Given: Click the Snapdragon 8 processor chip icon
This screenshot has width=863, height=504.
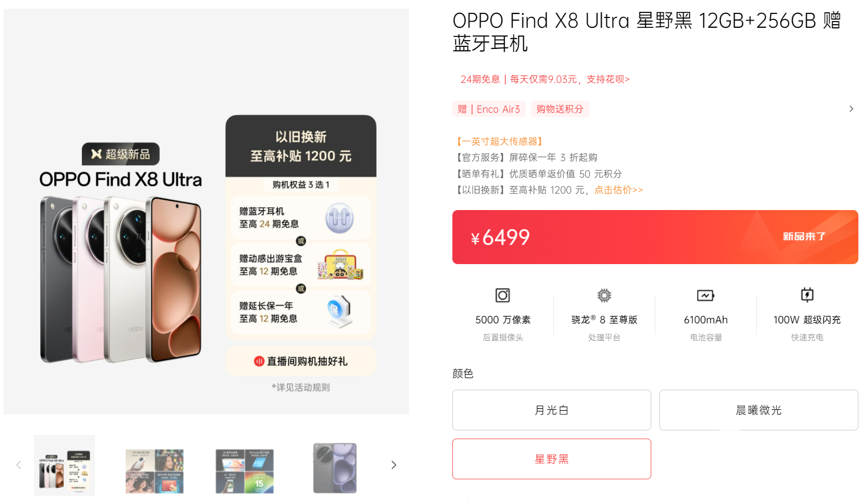Looking at the screenshot, I should pyautogui.click(x=604, y=296).
